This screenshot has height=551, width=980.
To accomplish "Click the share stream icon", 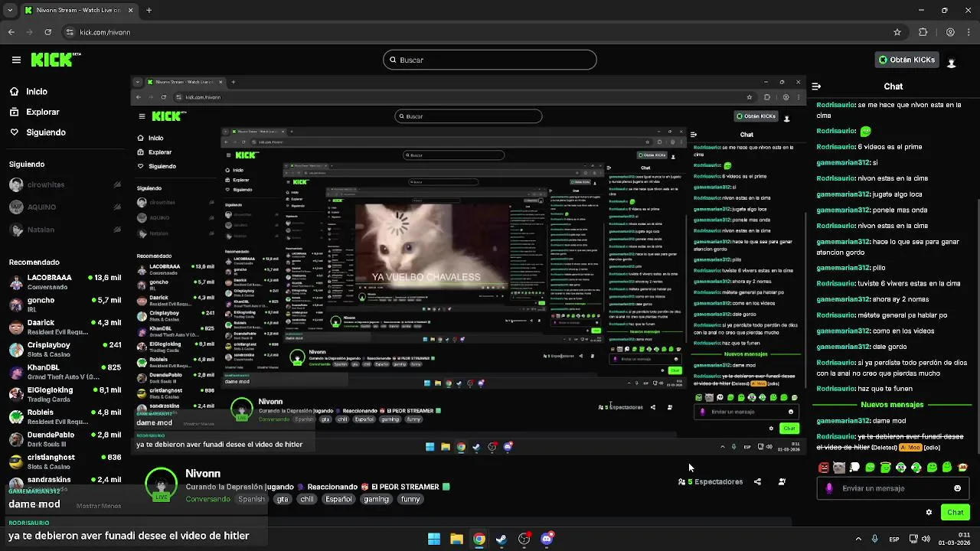I will [757, 482].
